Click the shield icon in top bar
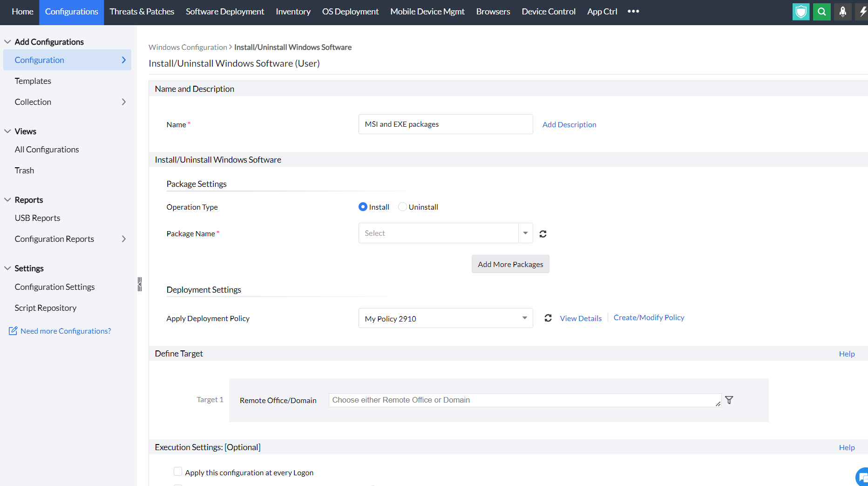 (x=801, y=12)
